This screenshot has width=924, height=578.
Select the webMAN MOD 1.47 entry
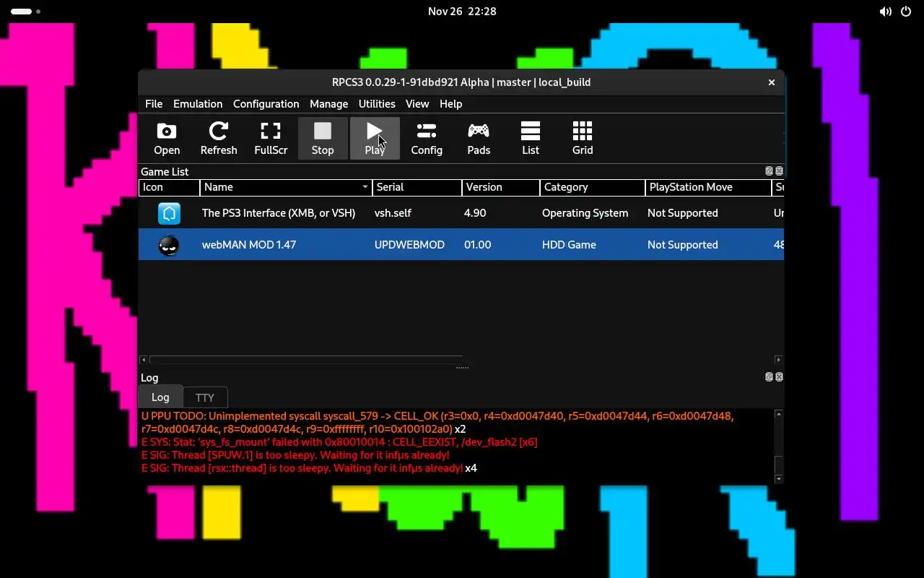click(461, 245)
